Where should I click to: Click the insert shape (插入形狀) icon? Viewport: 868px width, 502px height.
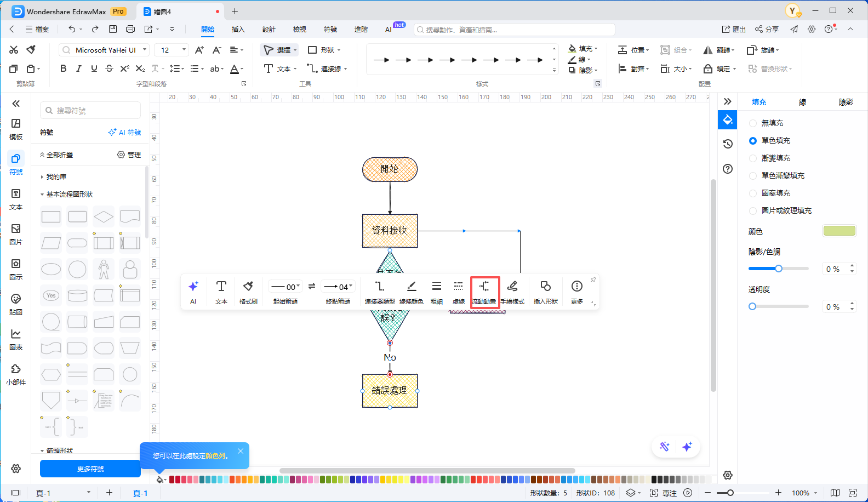[x=545, y=292]
